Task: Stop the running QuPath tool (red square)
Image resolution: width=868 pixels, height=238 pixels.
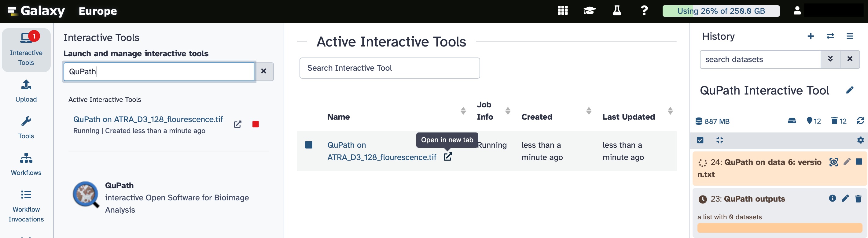Action: pyautogui.click(x=256, y=125)
